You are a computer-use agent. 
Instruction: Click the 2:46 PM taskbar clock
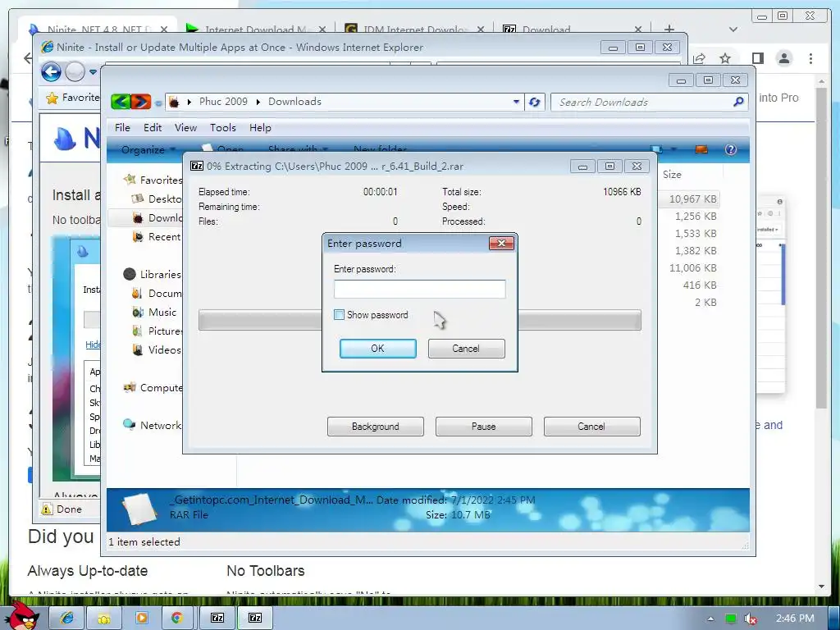point(795,619)
